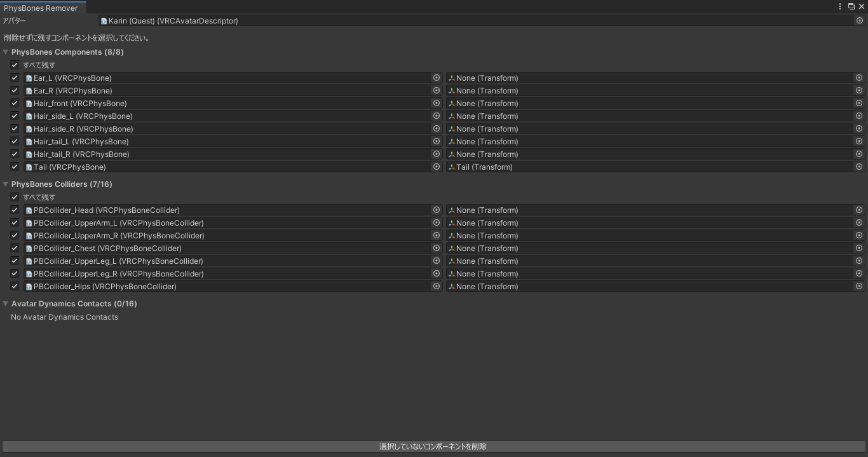Open object picker for PBCollider_UpperLeg_L
Screen dimensions: 868x457
[x=437, y=261]
